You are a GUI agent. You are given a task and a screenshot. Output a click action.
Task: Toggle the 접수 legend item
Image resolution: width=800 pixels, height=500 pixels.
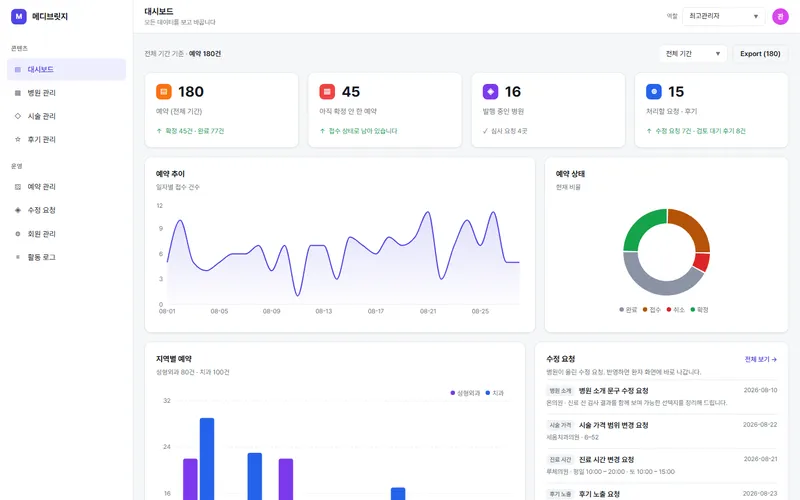tap(652, 310)
